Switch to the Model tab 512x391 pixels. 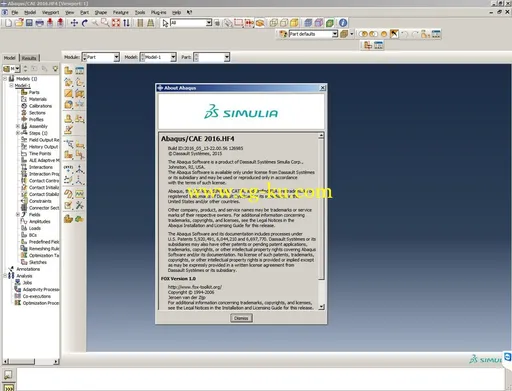coord(10,58)
